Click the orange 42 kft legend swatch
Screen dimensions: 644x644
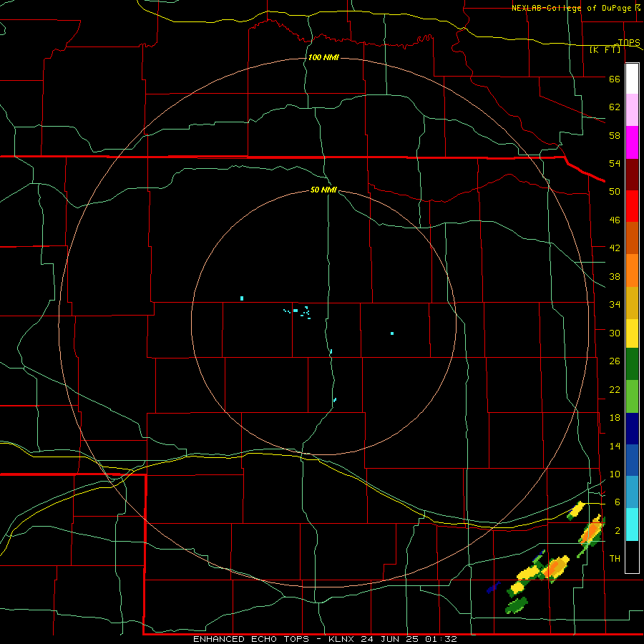click(632, 270)
